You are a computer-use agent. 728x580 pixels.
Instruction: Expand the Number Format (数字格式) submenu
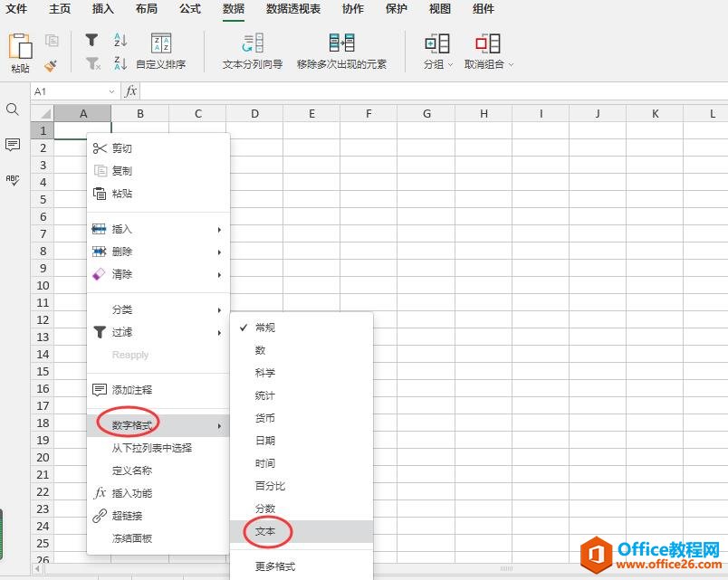coord(158,425)
